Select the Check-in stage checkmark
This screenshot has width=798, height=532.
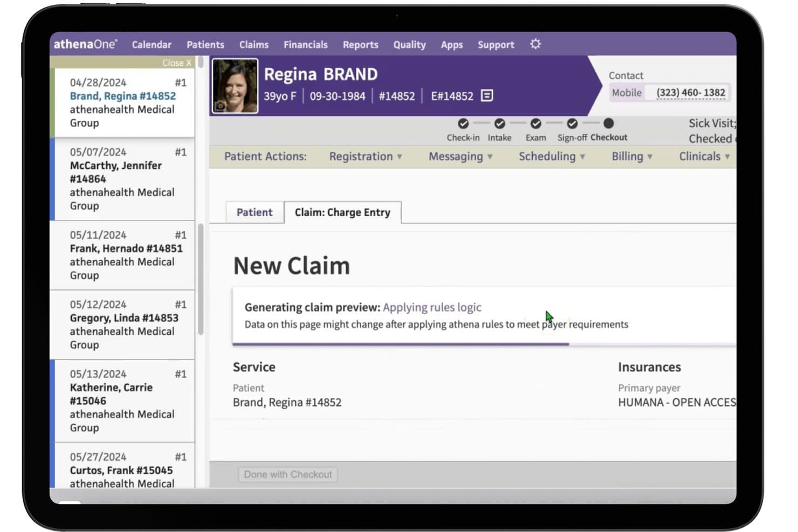click(x=463, y=123)
